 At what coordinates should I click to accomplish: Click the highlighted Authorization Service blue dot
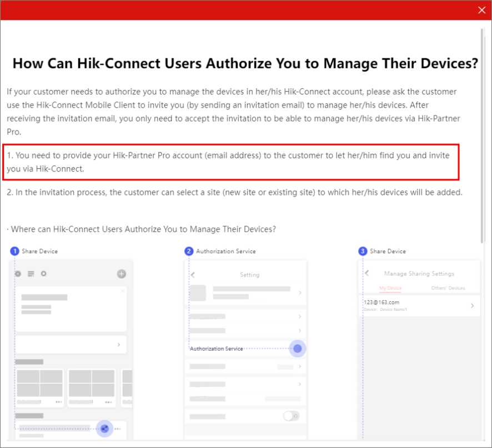click(298, 349)
